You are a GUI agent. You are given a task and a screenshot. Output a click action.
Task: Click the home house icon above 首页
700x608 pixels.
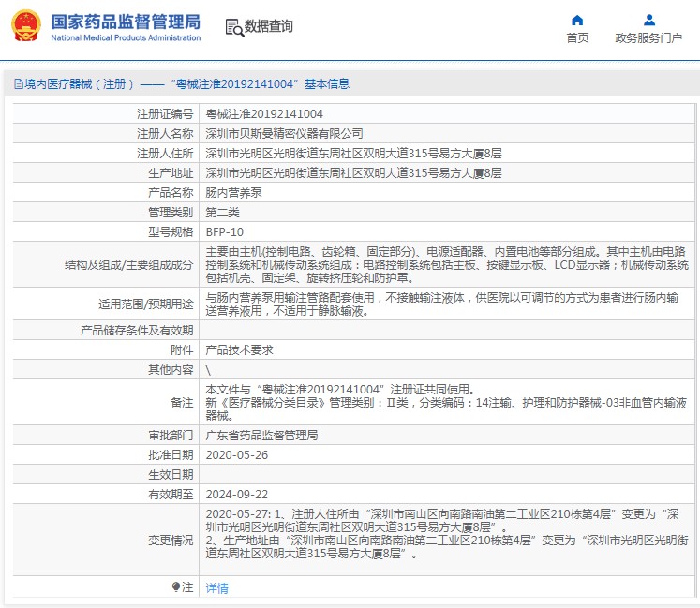pos(577,20)
